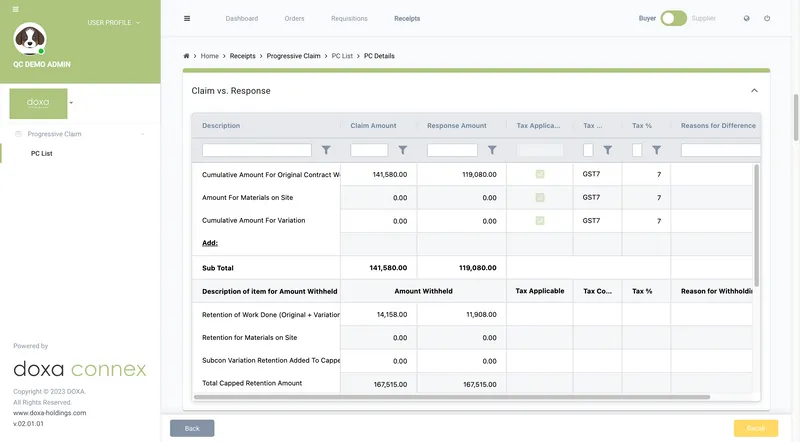Open the doxa company selector dropdown
800x442 pixels.
click(x=71, y=102)
